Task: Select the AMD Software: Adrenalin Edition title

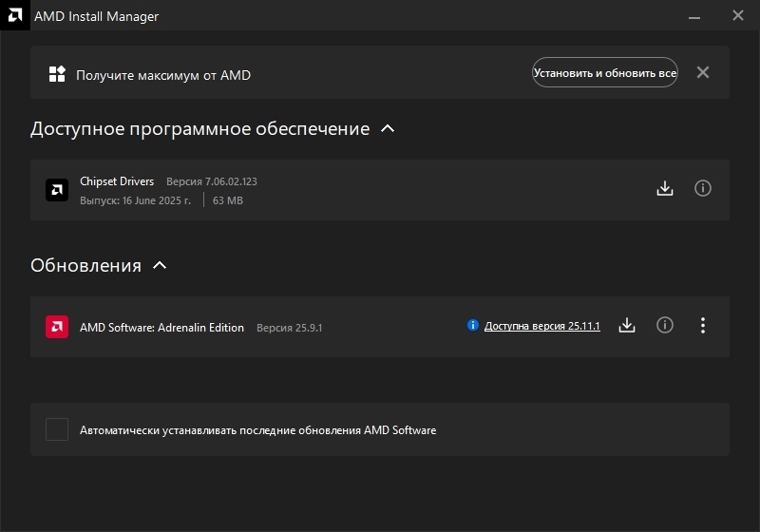Action: pos(161,328)
